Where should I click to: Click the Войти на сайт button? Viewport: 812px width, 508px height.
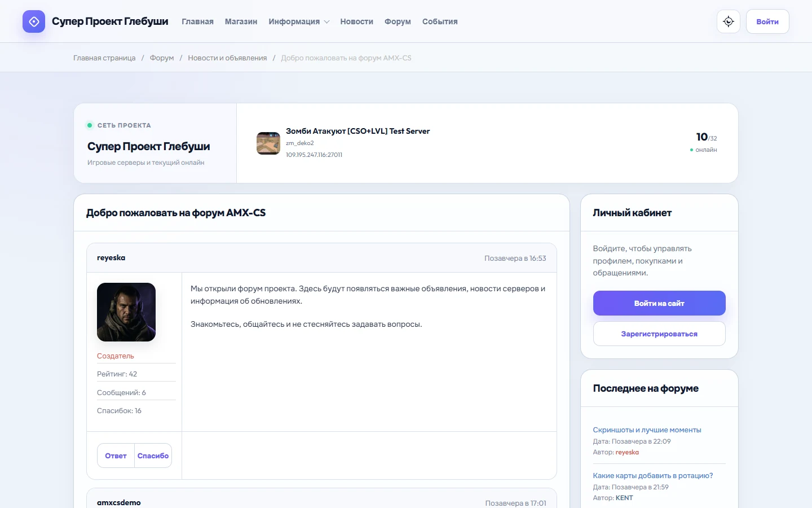659,303
